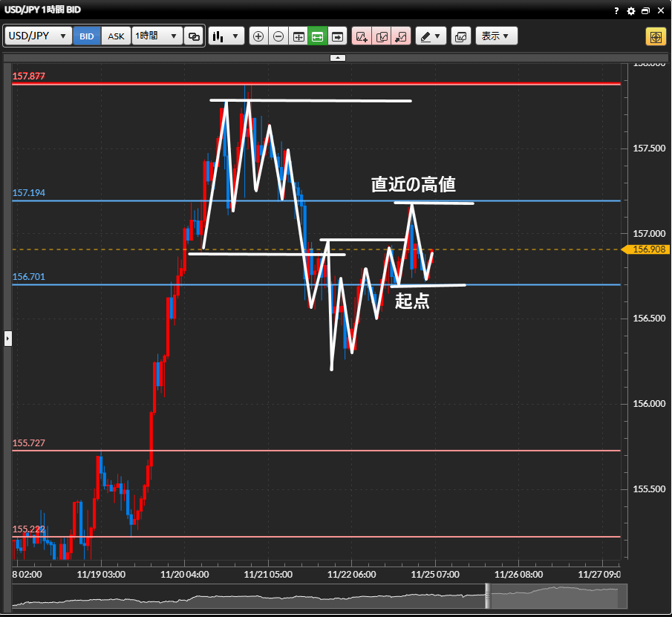Collapse the toolbar using the up-arrow handle
This screenshot has width=672, height=617.
(x=337, y=57)
